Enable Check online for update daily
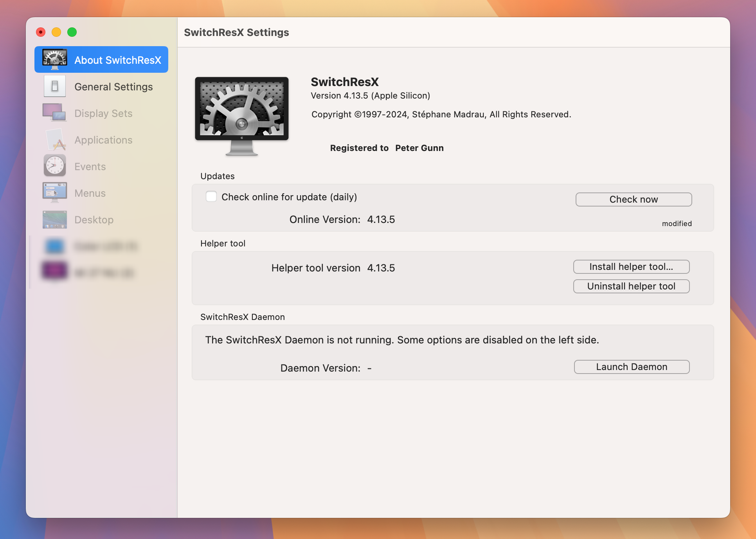This screenshot has width=756, height=539. [x=211, y=197]
